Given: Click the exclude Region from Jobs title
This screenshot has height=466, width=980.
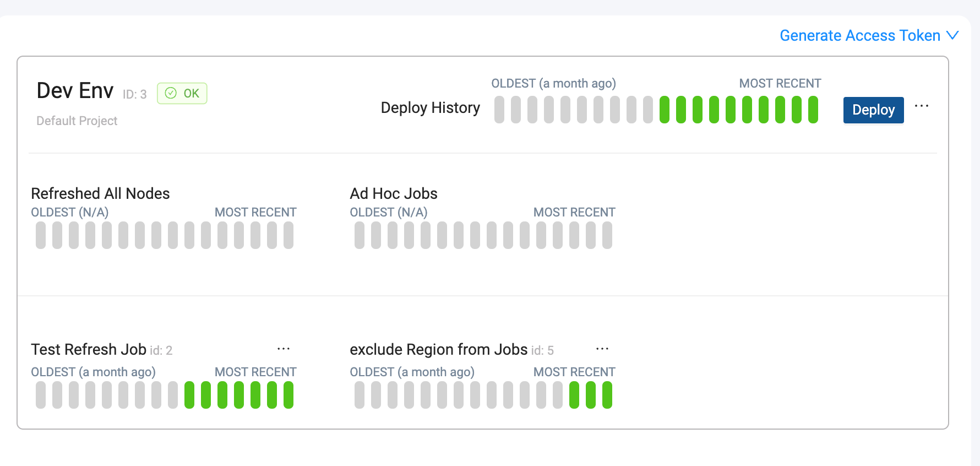Looking at the screenshot, I should coord(439,349).
